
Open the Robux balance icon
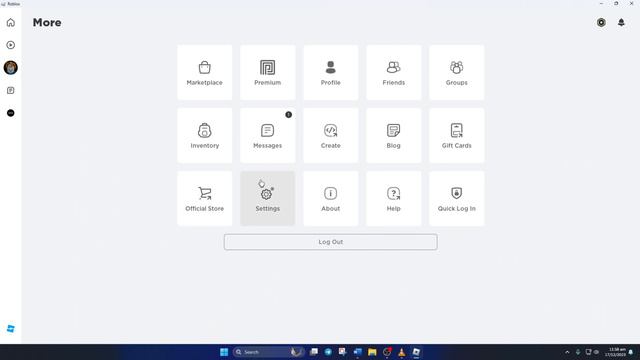(x=601, y=22)
